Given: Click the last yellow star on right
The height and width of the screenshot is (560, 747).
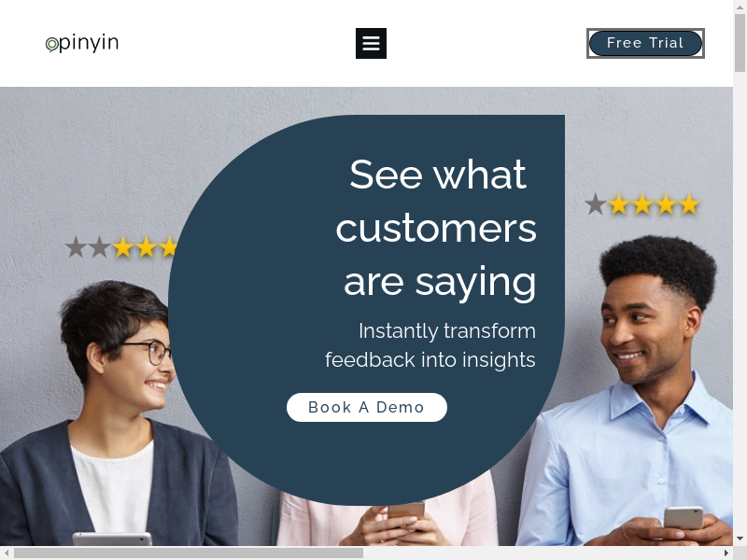Looking at the screenshot, I should (x=689, y=204).
